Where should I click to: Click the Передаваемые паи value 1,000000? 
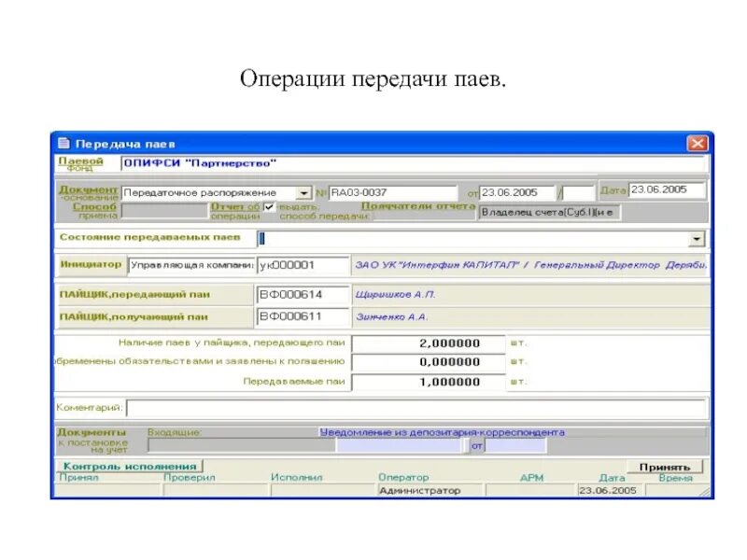pos(429,382)
